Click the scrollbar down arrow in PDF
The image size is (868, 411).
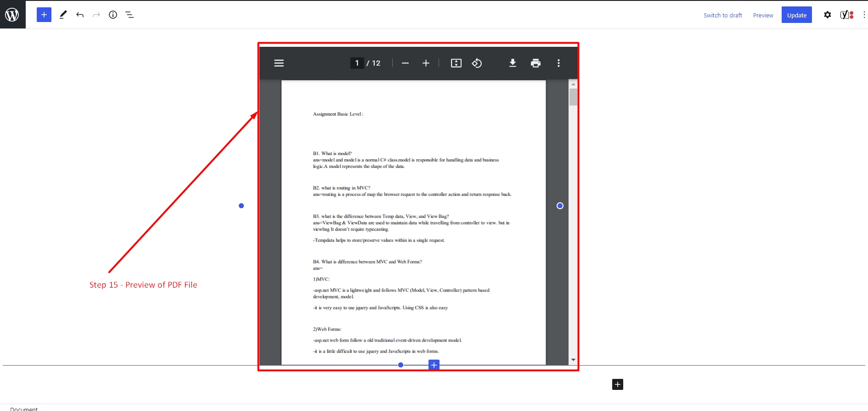tap(573, 360)
